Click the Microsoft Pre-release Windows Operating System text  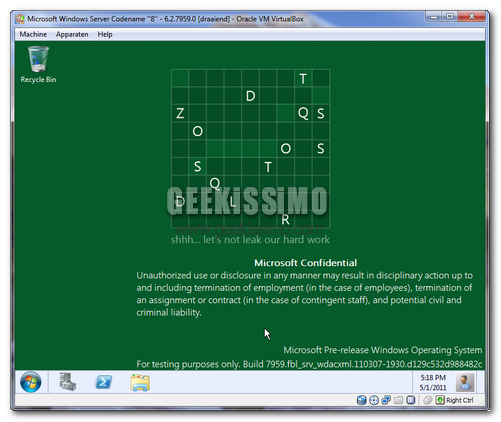383,350
